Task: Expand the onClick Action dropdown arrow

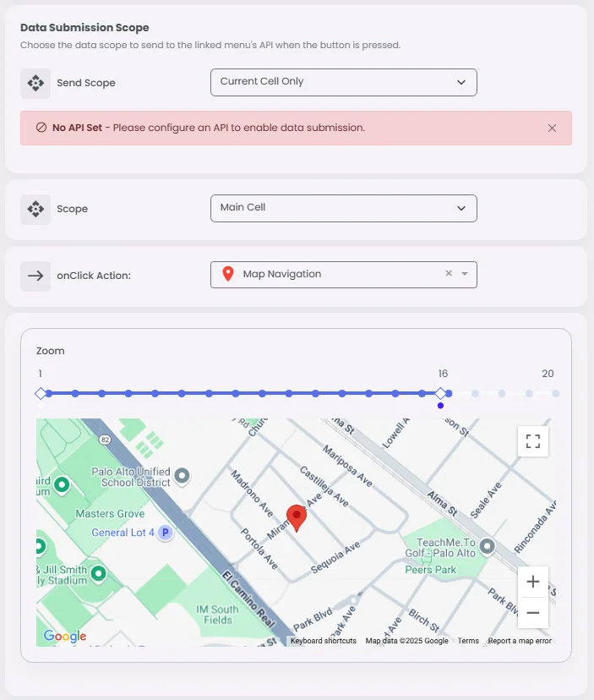Action: point(465,274)
